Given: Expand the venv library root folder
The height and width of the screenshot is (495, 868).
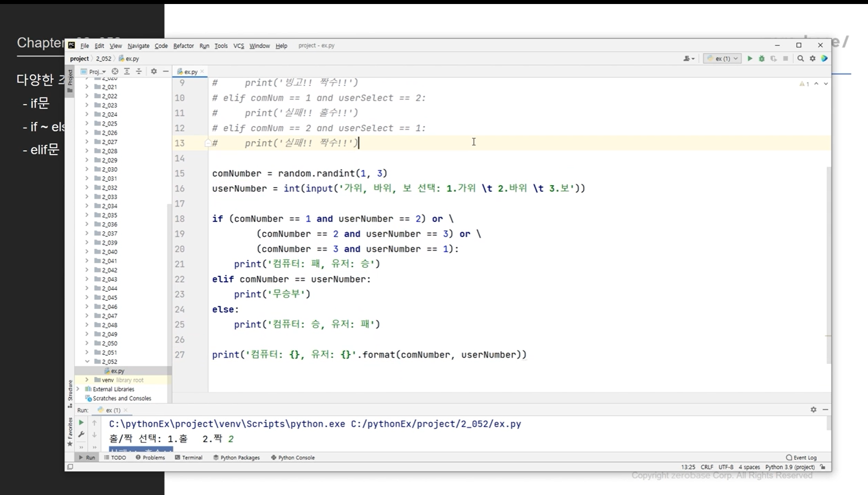Looking at the screenshot, I should pyautogui.click(x=87, y=380).
